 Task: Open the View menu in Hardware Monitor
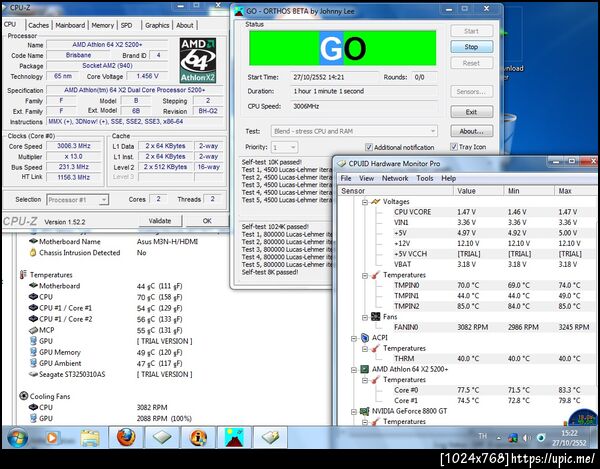367,178
